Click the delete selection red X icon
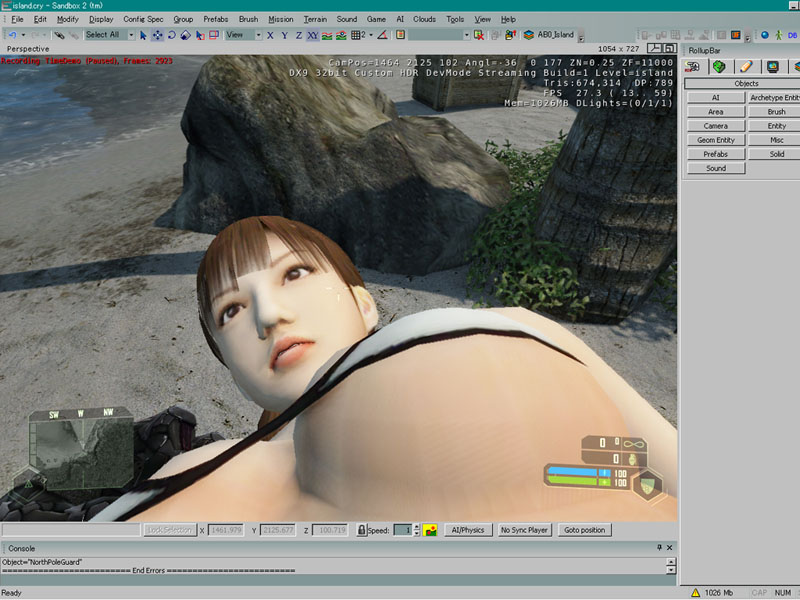The width and height of the screenshot is (800, 600). [479, 35]
